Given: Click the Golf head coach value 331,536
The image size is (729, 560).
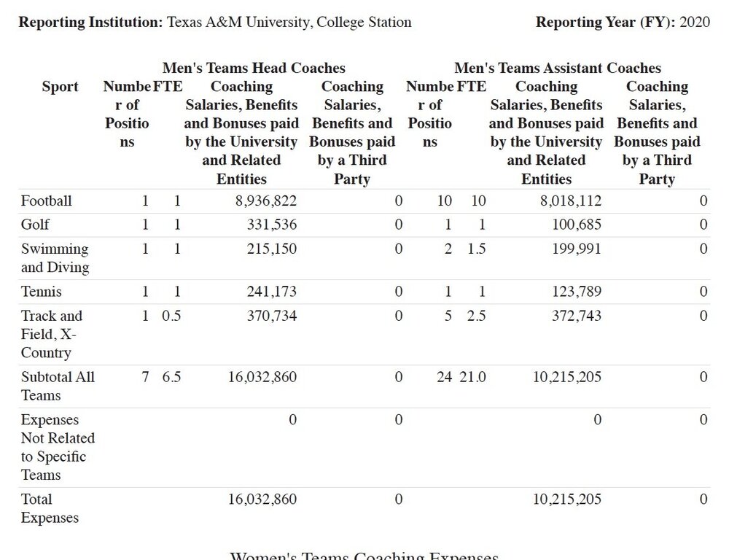Looking at the screenshot, I should [271, 225].
